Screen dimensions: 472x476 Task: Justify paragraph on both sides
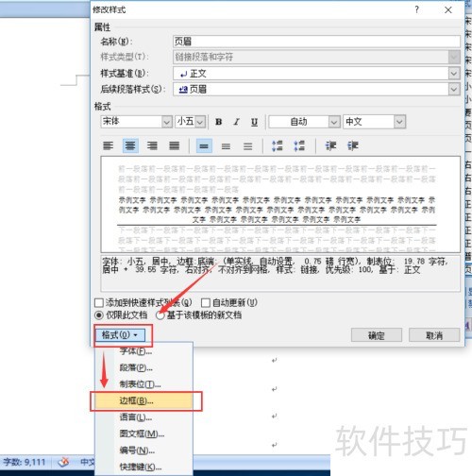click(x=175, y=145)
